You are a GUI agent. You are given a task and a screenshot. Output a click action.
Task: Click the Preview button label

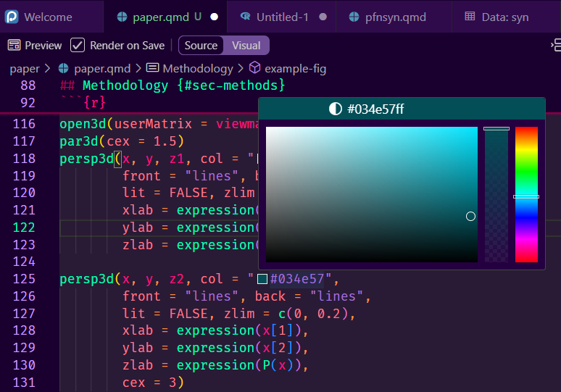click(x=43, y=46)
